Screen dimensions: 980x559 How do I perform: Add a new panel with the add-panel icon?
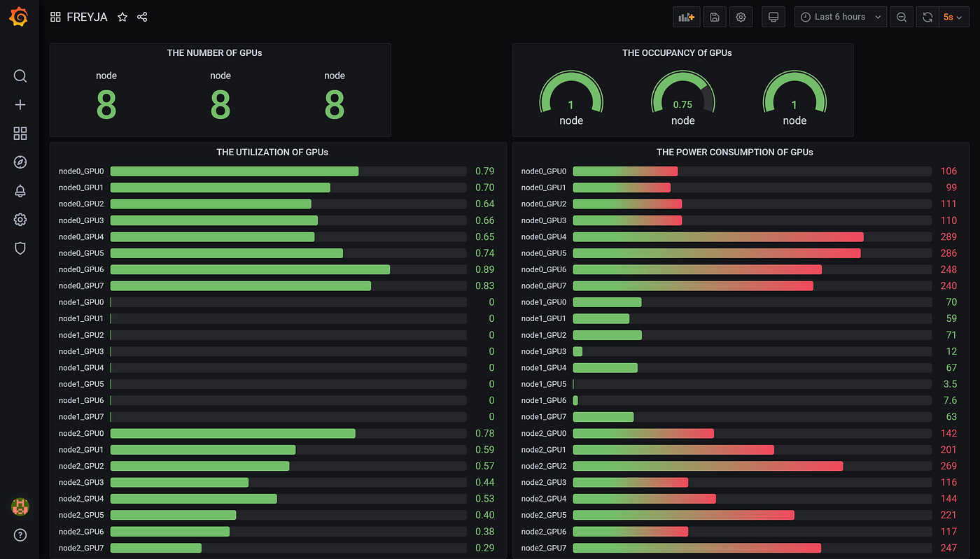point(686,16)
